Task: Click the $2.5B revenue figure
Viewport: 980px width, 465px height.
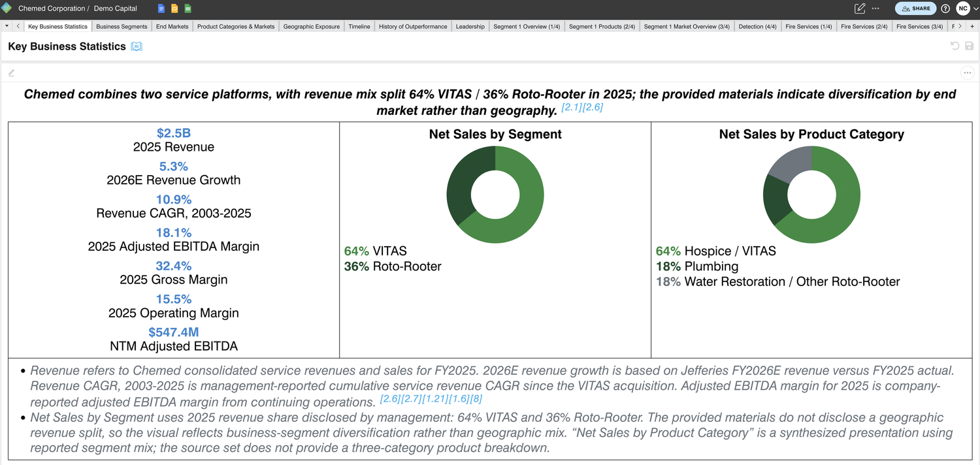Action: coord(174,133)
